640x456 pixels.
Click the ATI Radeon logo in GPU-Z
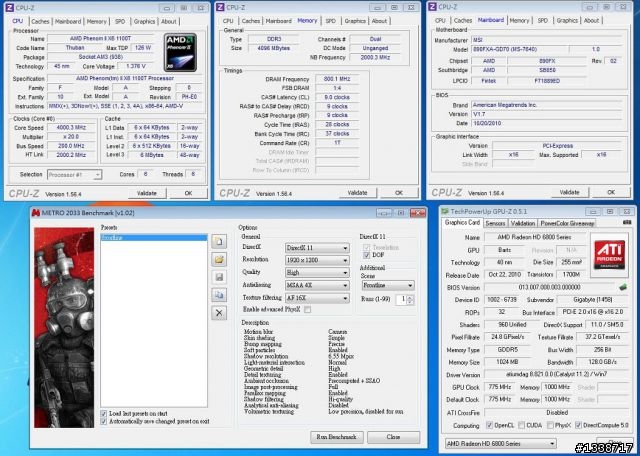(609, 255)
